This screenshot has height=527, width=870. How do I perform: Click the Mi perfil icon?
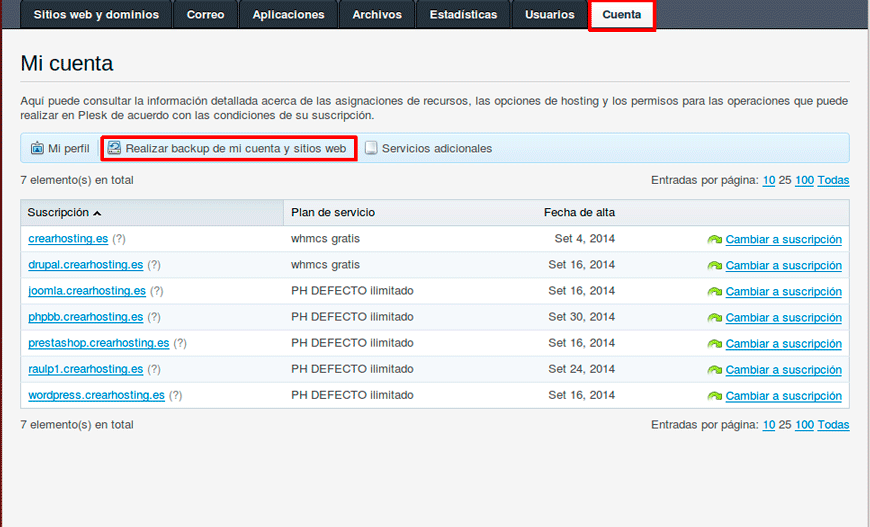coord(37,148)
